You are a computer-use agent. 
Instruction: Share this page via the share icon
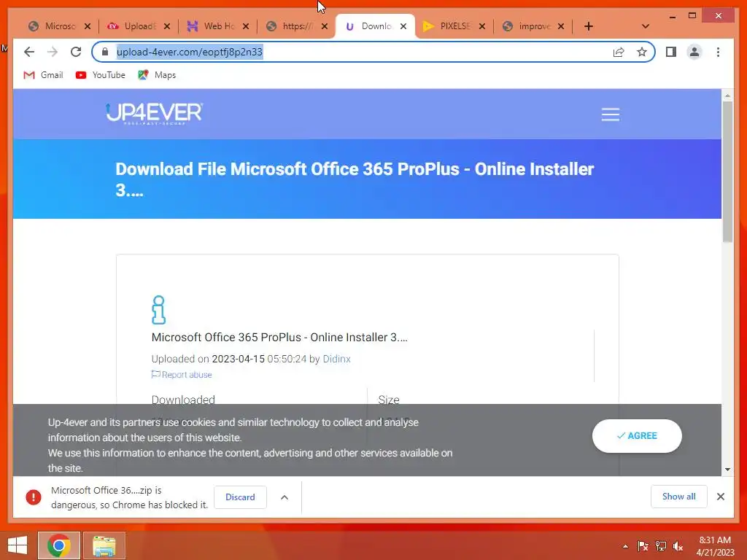tap(619, 52)
